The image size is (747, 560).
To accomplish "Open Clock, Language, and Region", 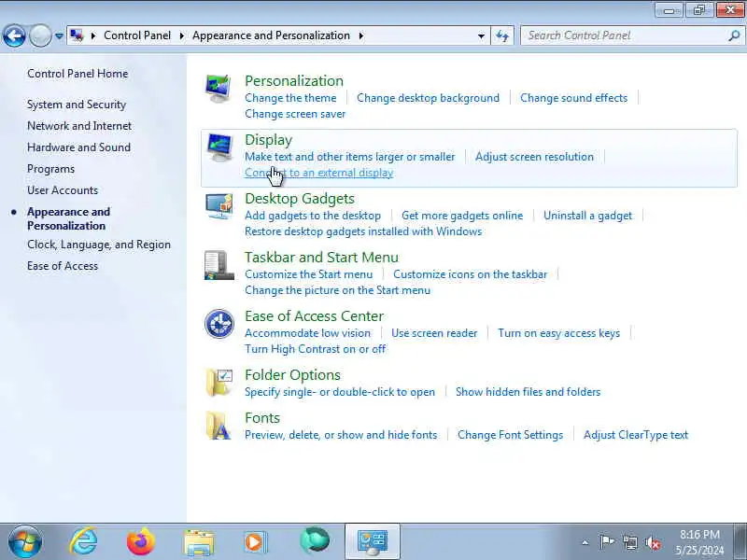I will 99,245.
